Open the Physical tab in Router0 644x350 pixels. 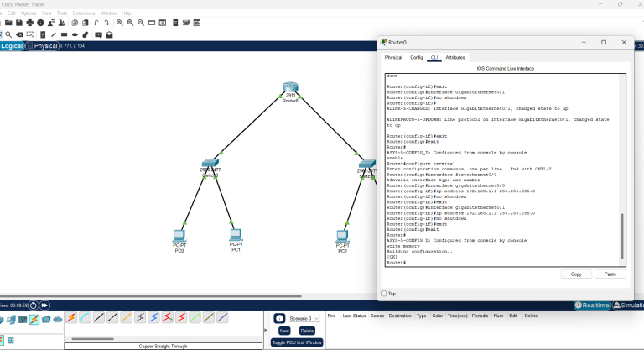pyautogui.click(x=393, y=58)
